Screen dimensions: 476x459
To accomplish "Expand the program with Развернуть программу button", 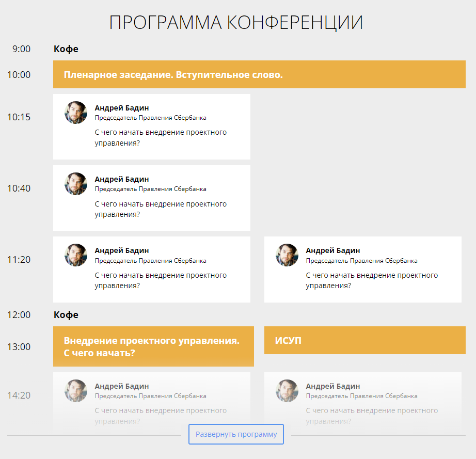I will click(236, 434).
